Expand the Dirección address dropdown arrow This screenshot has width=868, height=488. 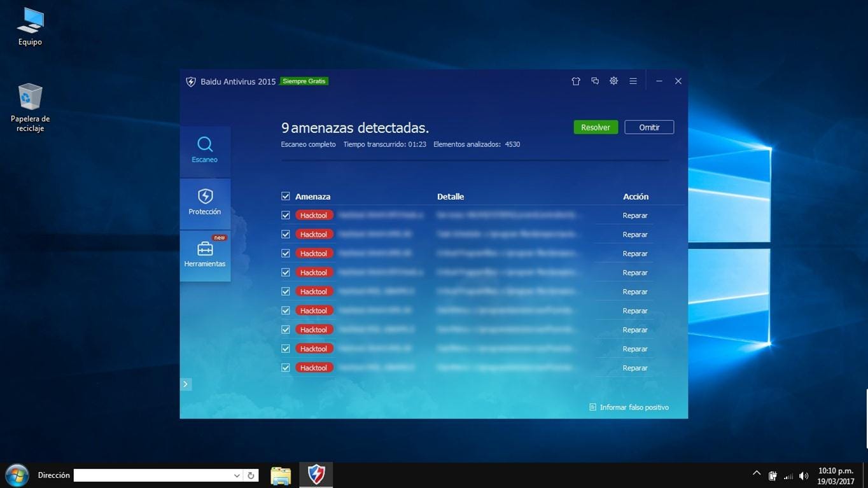tap(237, 475)
